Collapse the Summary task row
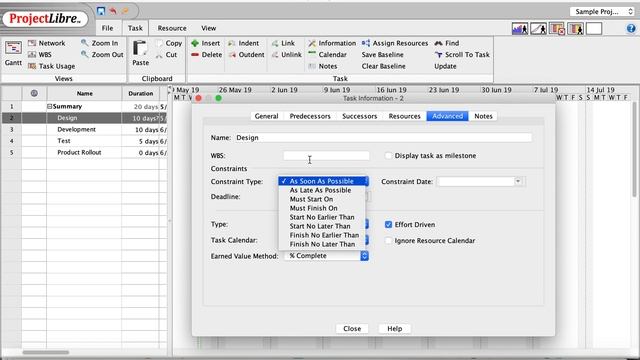Viewport: 640px width, 360px height. (49, 107)
